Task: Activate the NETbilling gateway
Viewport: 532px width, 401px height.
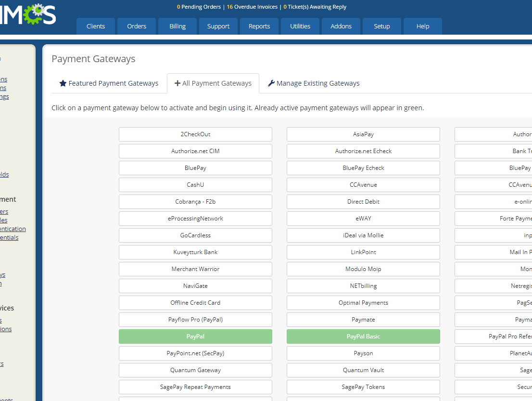Action: (363, 286)
